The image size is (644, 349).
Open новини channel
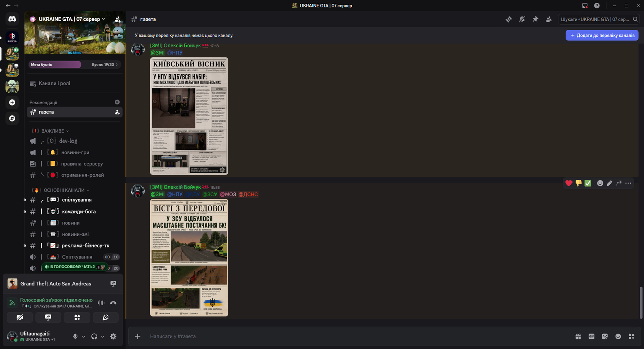pyautogui.click(x=75, y=223)
